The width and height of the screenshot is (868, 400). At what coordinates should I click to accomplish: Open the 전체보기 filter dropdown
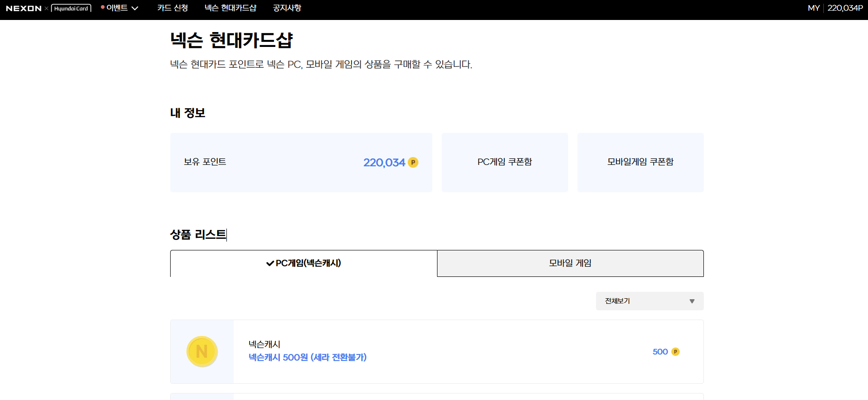pos(649,301)
